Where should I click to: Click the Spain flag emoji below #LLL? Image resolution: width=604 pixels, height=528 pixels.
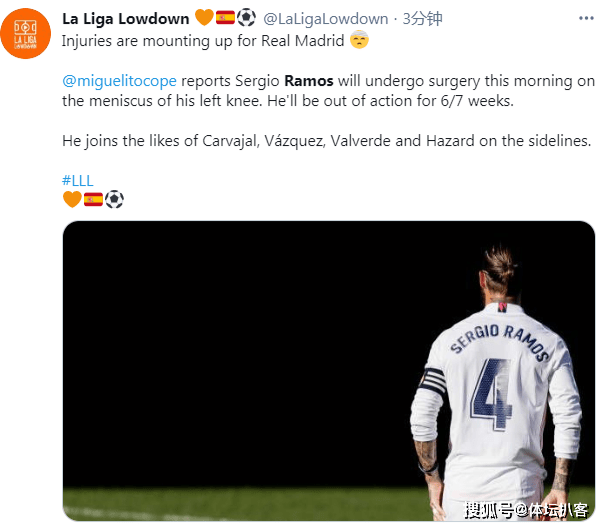[x=93, y=199]
